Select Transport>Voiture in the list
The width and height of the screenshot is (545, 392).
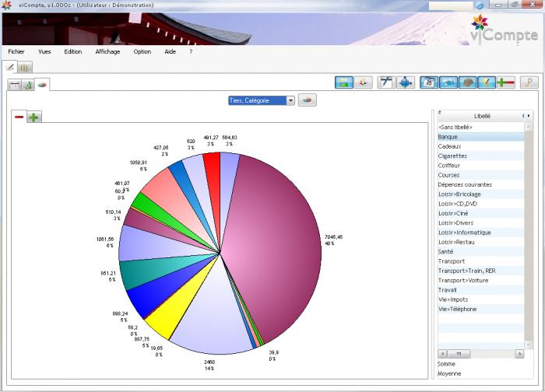(x=462, y=280)
